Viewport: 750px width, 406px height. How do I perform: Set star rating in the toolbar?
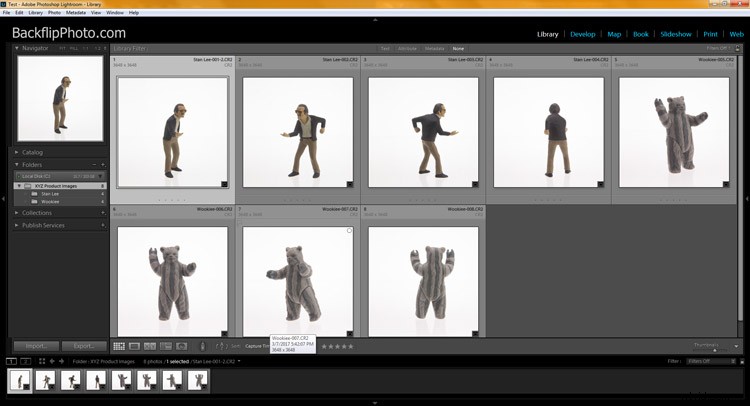point(337,346)
